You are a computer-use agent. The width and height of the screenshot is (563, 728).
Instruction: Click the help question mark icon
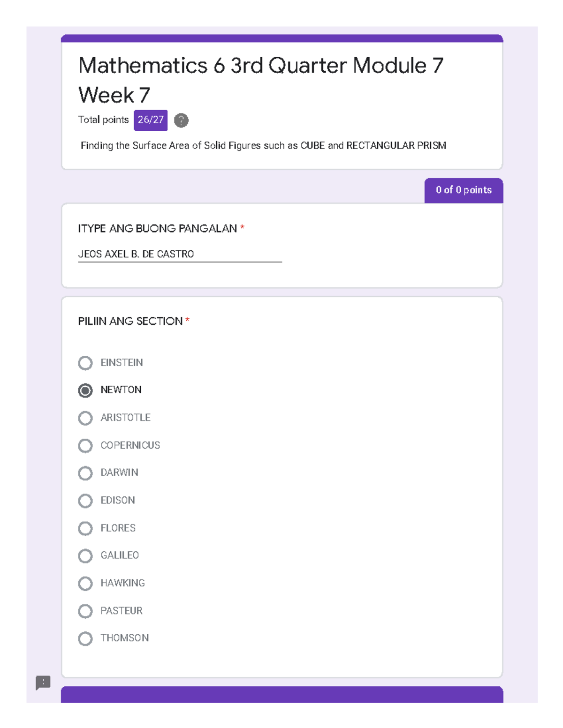point(181,120)
